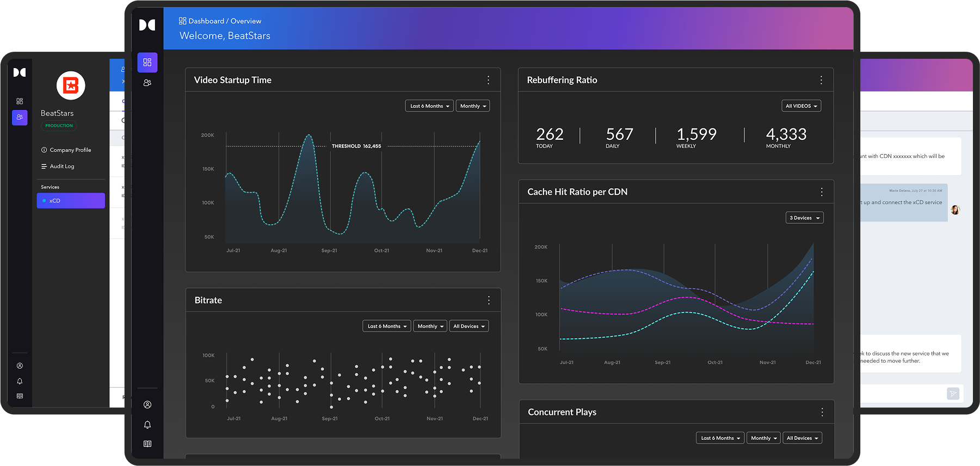Click the dashboard grid icon in main sidebar
Screen dimensions: 980x466
coord(147,63)
